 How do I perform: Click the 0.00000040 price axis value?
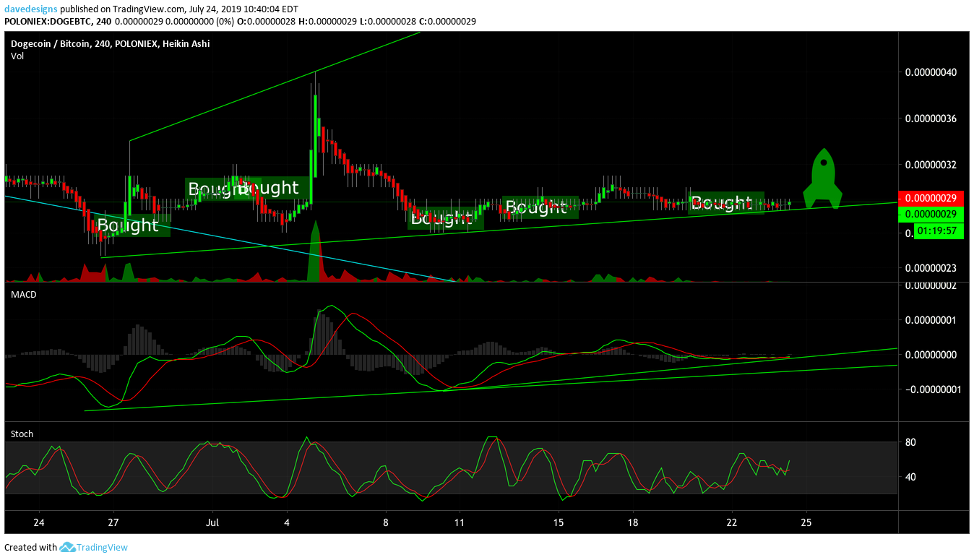[931, 72]
